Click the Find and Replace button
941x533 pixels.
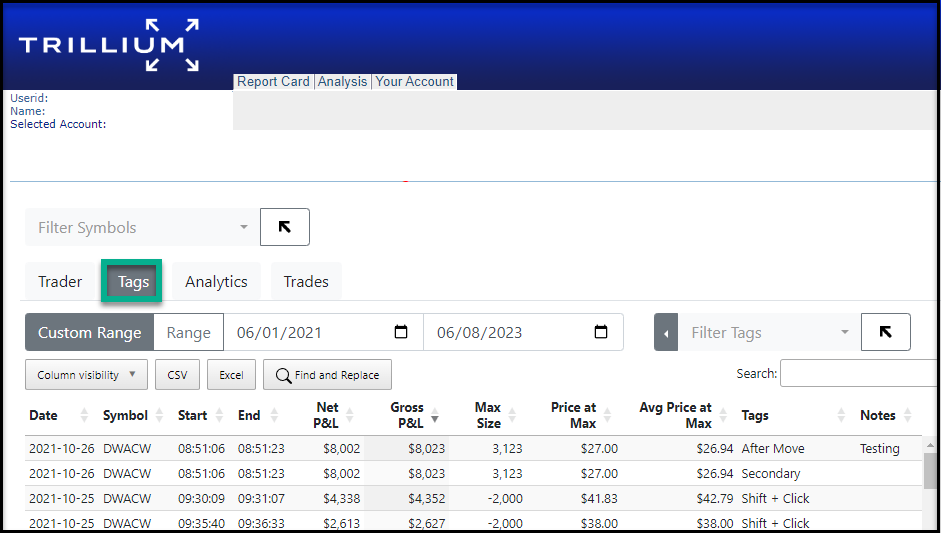pyautogui.click(x=327, y=375)
